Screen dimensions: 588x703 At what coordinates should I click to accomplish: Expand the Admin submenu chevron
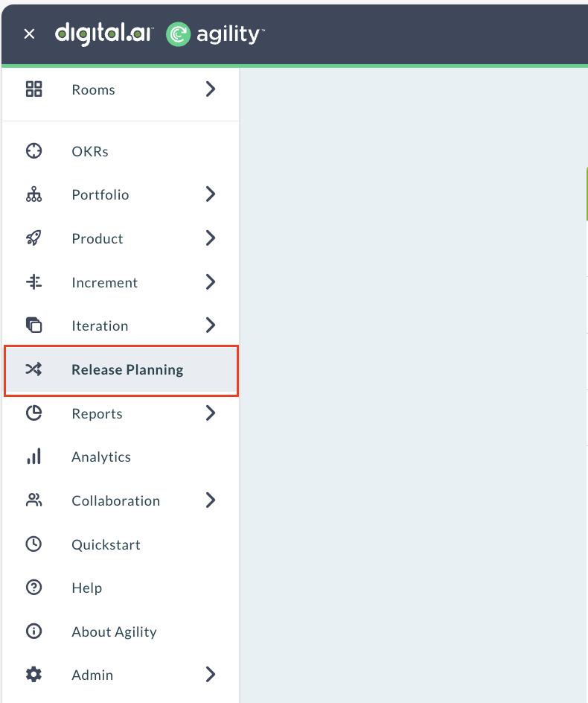click(x=210, y=675)
